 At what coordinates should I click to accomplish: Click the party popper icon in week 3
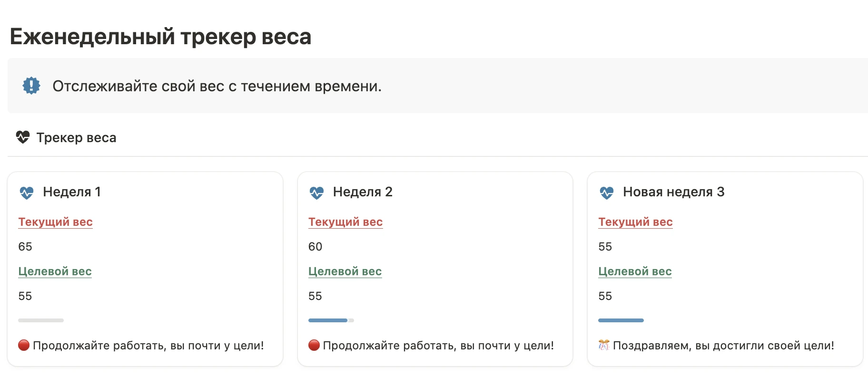point(604,345)
